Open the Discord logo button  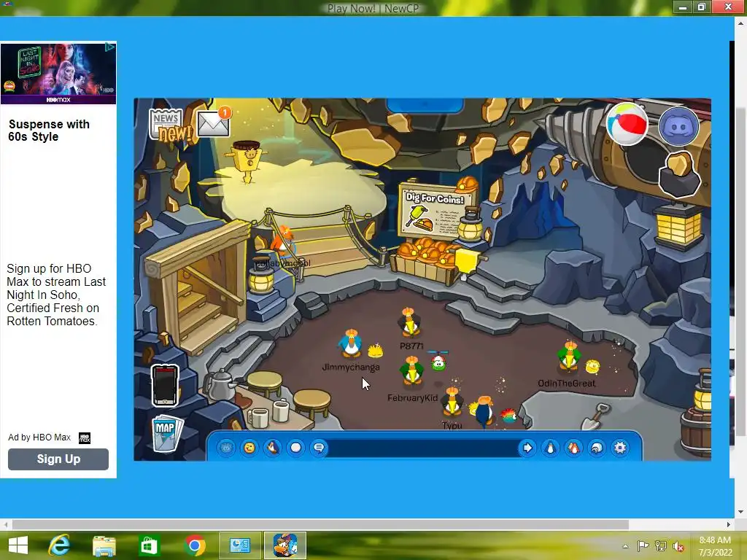(678, 126)
